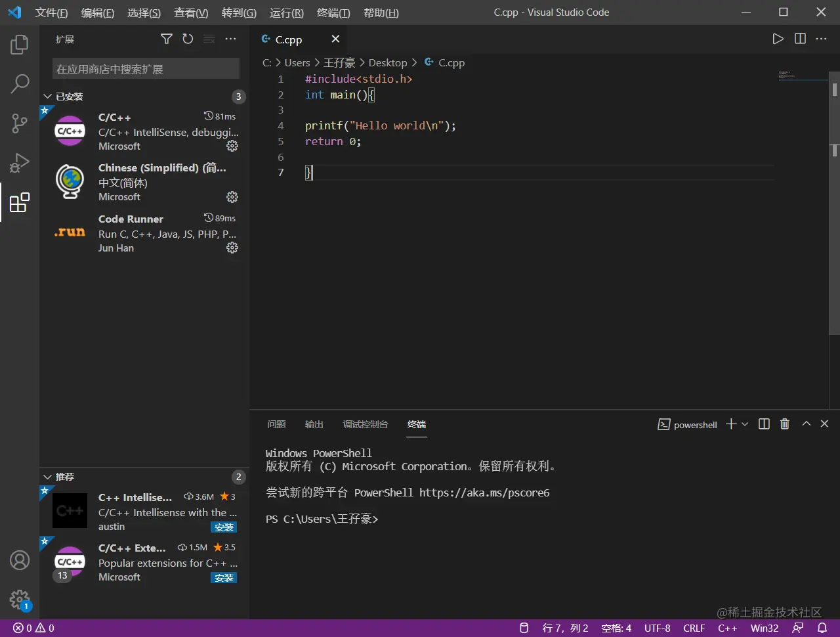Open the Accounts menu icon
The height and width of the screenshot is (637, 840).
[x=20, y=560]
